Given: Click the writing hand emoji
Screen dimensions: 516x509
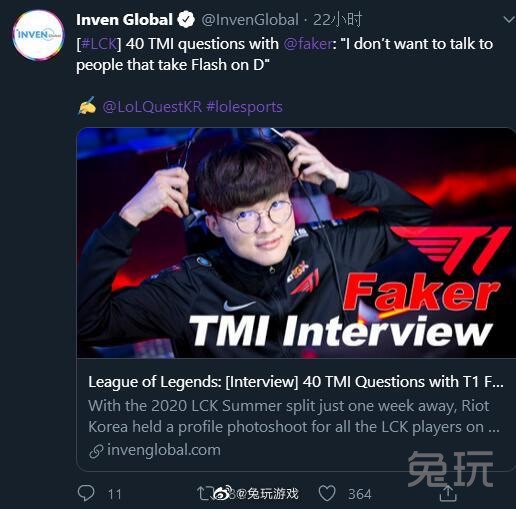Looking at the screenshot, I should pyautogui.click(x=87, y=106).
